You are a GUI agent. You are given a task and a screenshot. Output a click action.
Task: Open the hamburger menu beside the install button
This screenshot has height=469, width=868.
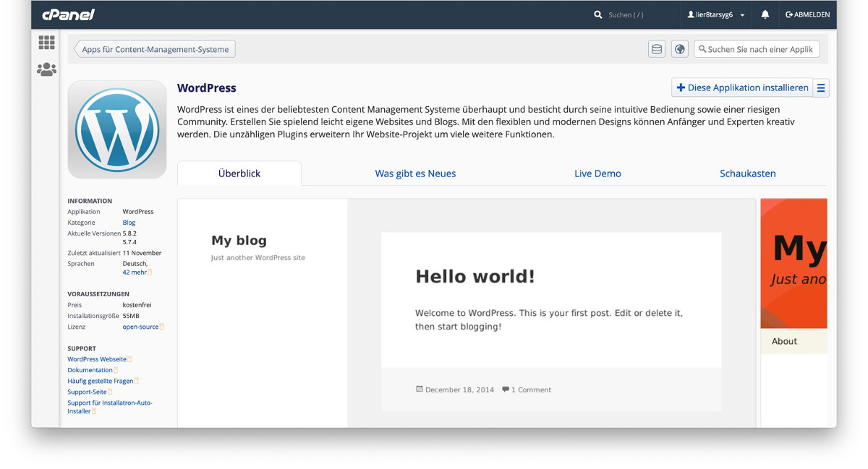(x=821, y=88)
